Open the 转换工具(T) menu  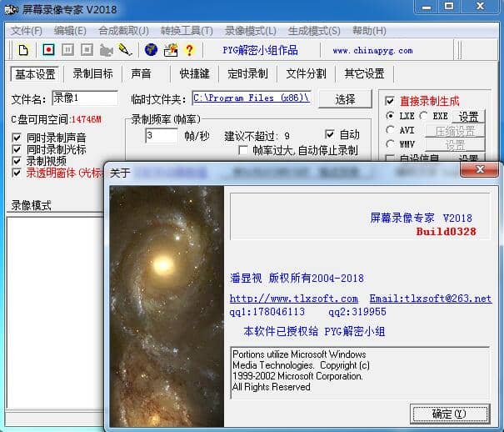[187, 31]
